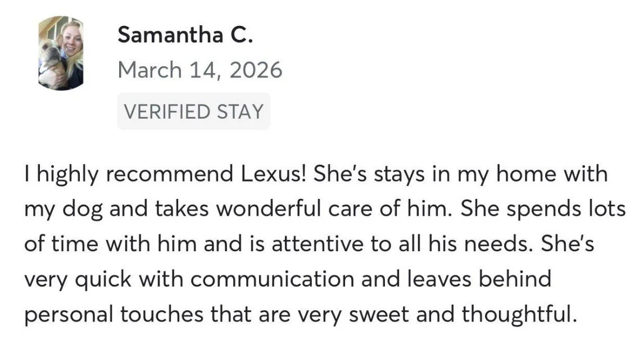
Task: Select the word spends in the second line
Action: click(537, 210)
